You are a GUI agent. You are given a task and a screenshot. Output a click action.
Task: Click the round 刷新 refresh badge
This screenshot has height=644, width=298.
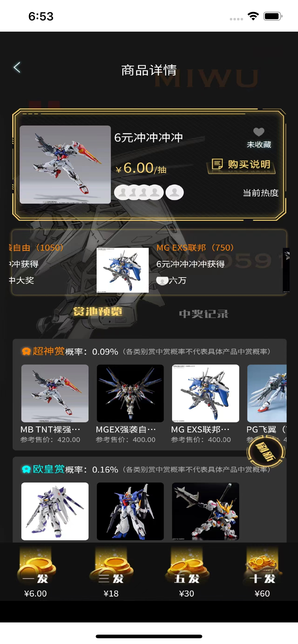266,452
